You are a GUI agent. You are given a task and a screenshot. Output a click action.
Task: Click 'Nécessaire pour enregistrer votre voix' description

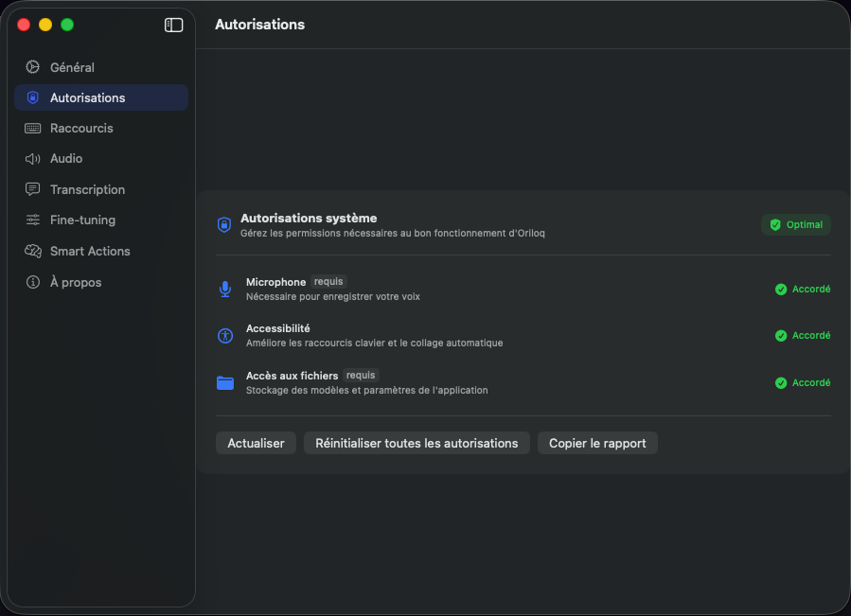point(332,297)
